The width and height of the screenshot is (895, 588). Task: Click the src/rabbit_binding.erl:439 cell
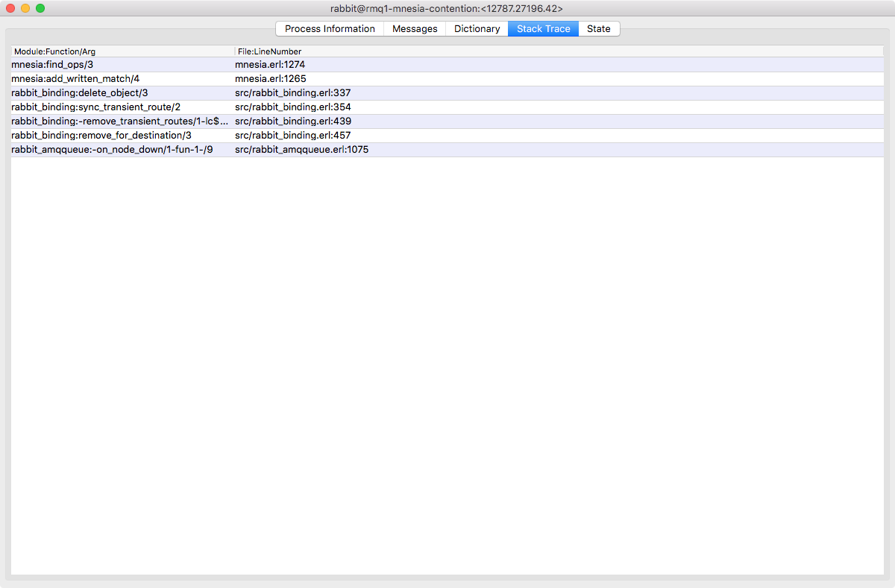(293, 121)
